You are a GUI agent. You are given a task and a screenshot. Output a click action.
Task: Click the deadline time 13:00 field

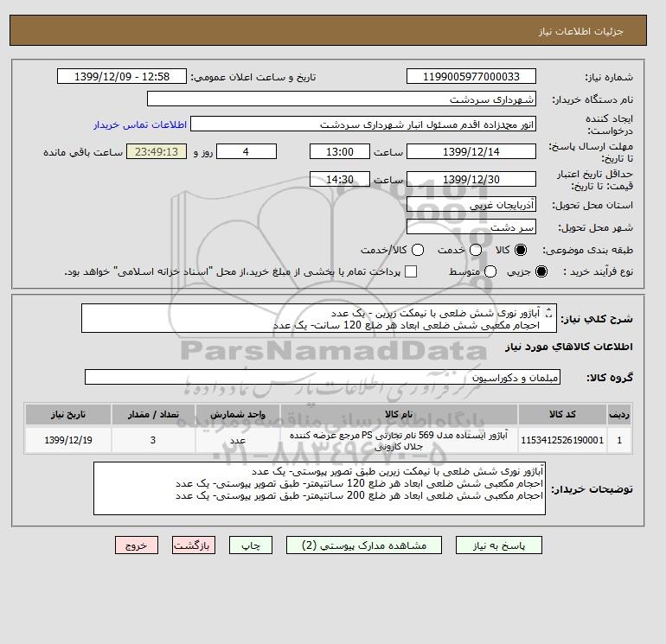pyautogui.click(x=340, y=151)
